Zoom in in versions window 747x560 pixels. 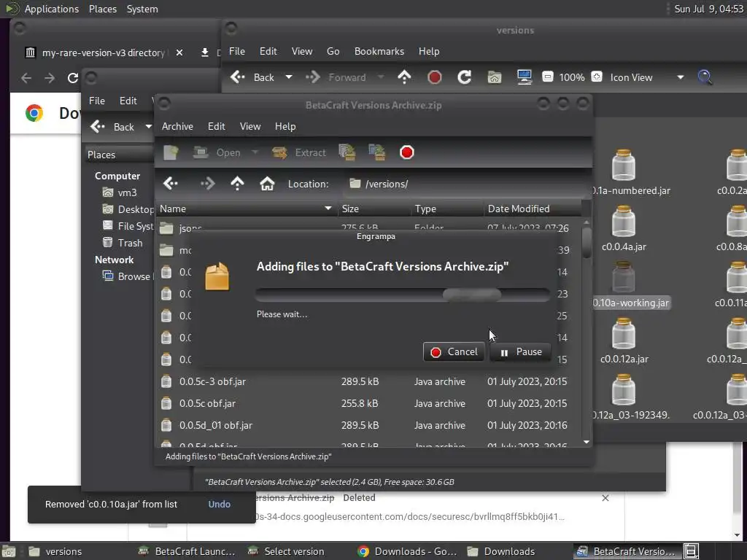tap(597, 77)
